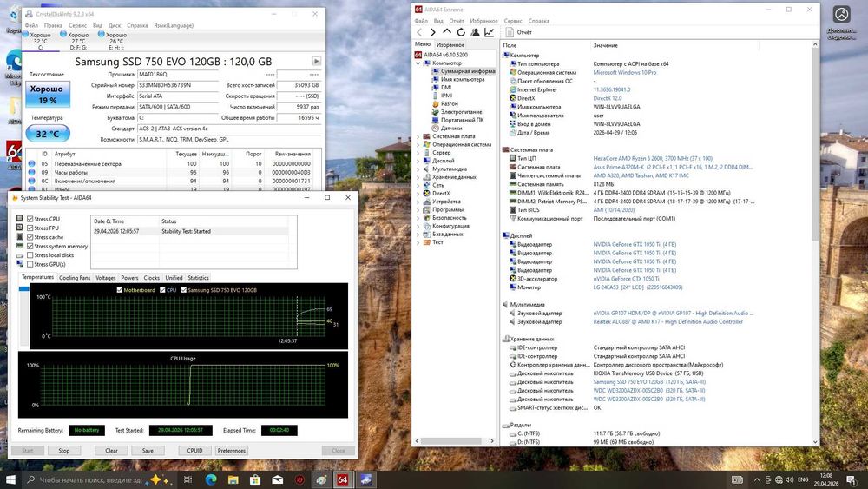Switch to Cooling Fans tab

(74, 278)
